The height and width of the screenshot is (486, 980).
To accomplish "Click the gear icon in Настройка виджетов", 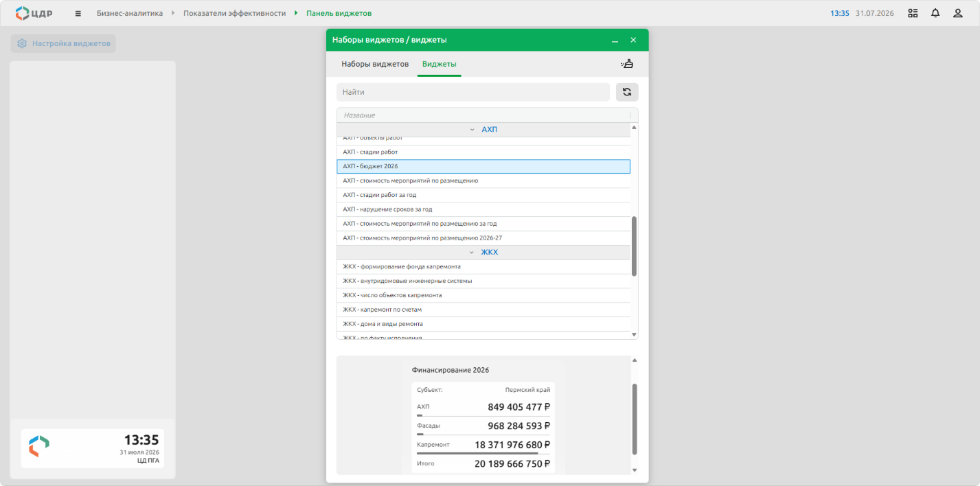I will pyautogui.click(x=22, y=43).
